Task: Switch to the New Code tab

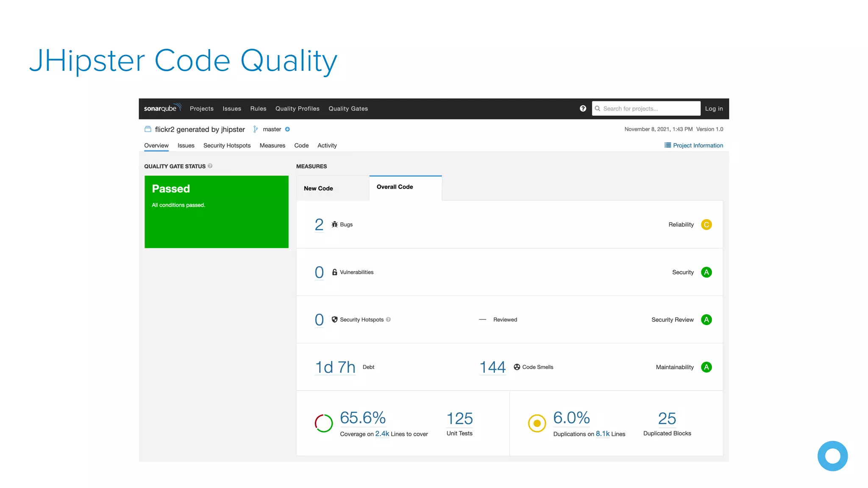Action: point(318,188)
